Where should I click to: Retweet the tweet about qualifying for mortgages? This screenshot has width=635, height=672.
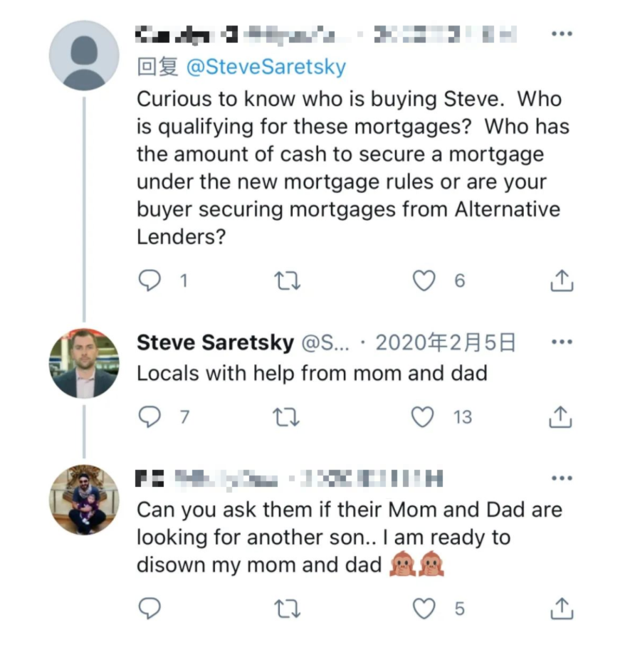(x=287, y=281)
